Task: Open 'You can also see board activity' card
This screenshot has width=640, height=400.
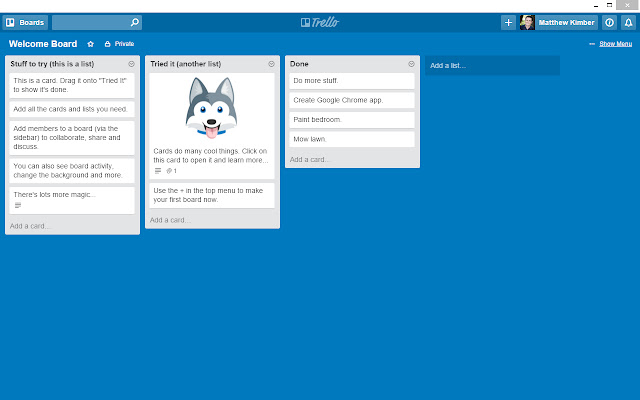Action: tap(72, 171)
